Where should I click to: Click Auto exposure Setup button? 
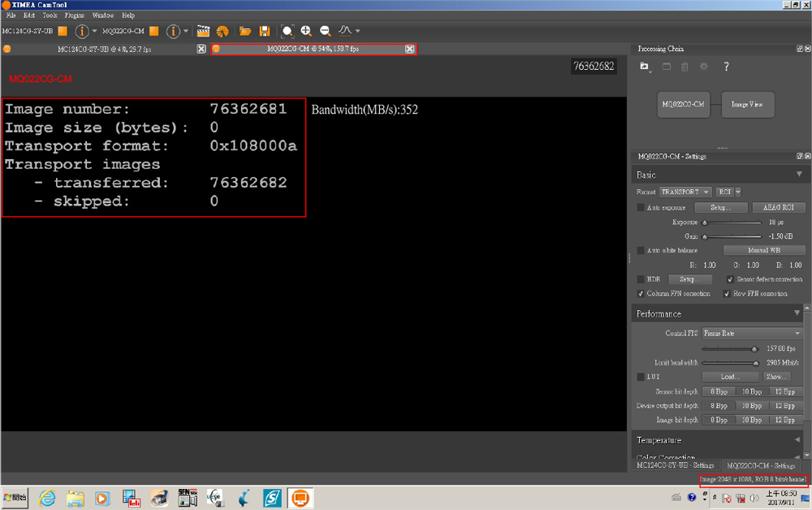click(721, 208)
